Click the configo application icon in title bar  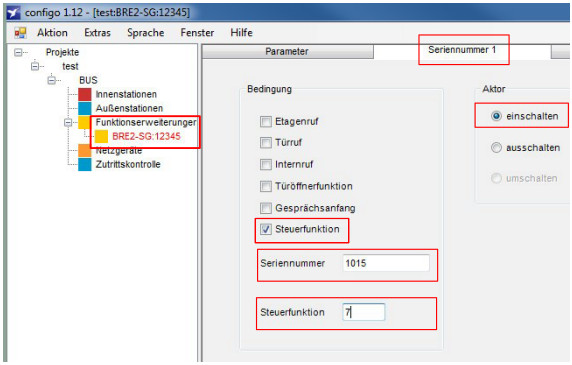click(13, 13)
